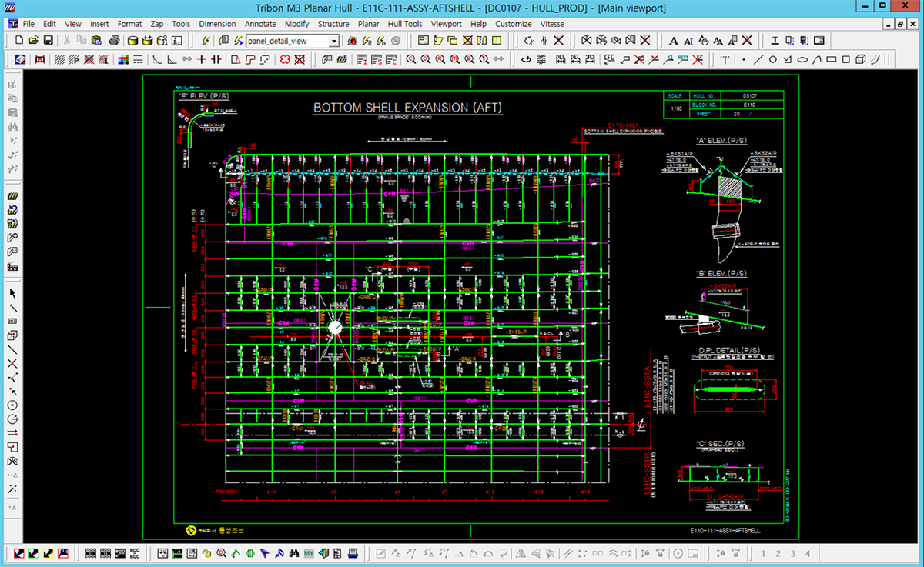Choose the 3D box shape tool
The width and height of the screenshot is (924, 567).
click(861, 59)
